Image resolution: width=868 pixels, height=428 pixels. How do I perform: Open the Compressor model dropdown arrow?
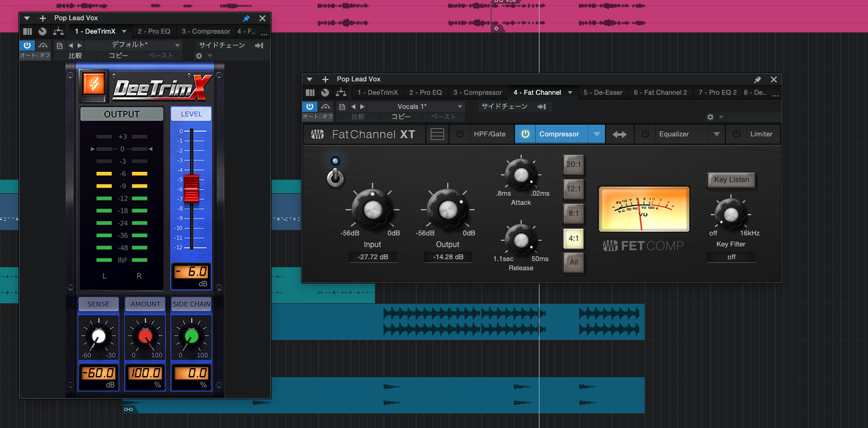click(x=596, y=135)
